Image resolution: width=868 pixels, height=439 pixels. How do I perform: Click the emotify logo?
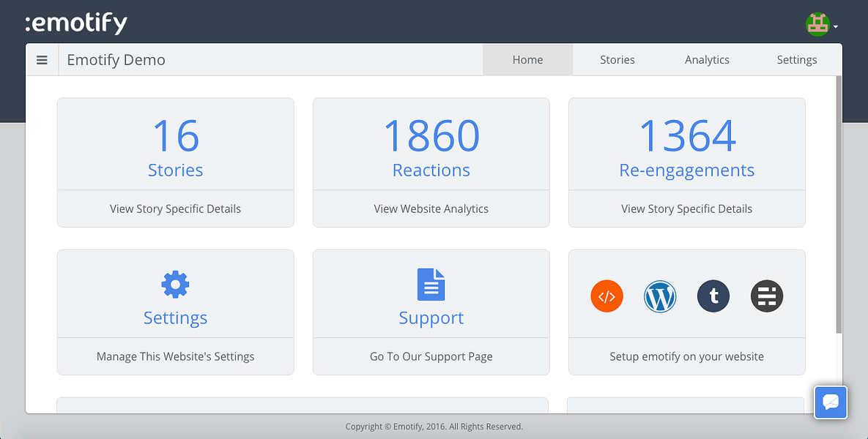(x=76, y=23)
